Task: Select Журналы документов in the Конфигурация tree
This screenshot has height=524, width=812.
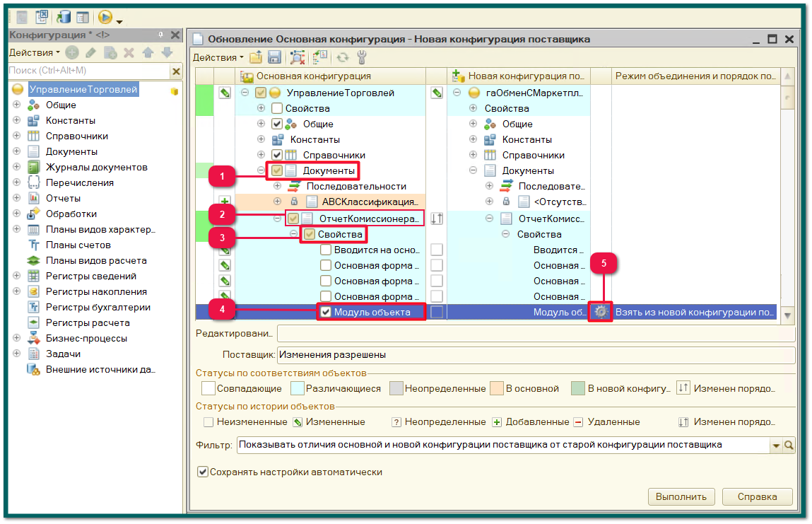Action: tap(96, 167)
